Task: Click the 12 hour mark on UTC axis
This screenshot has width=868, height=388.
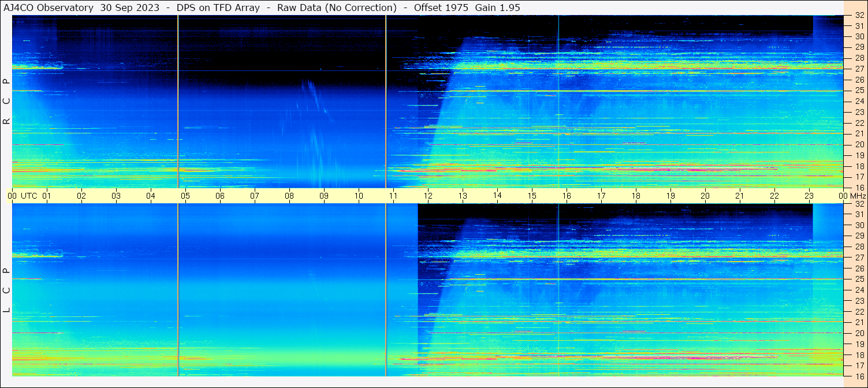Action: pos(428,196)
